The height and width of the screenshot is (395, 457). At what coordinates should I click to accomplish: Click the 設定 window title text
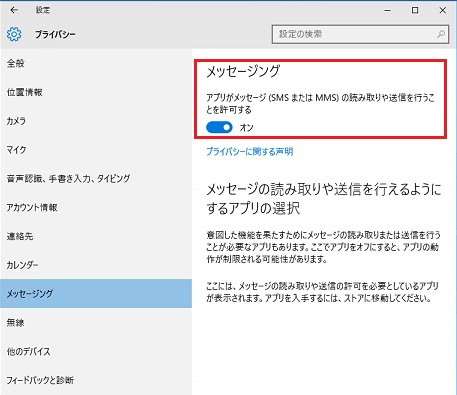coord(43,10)
